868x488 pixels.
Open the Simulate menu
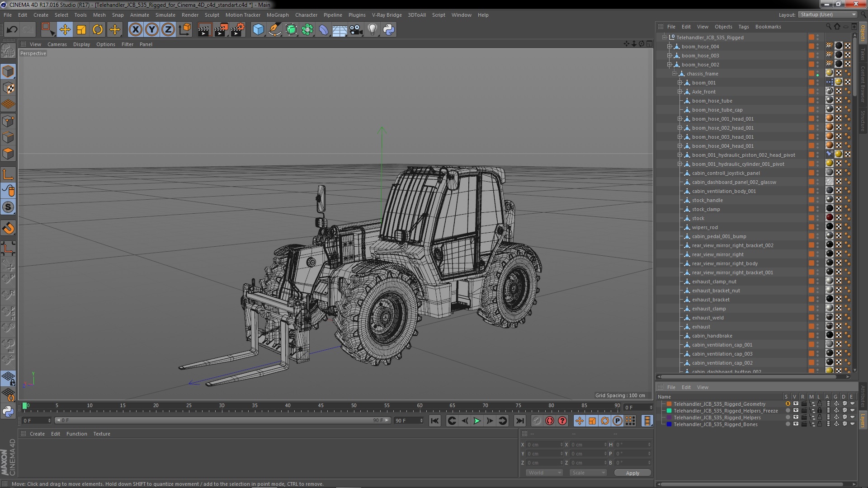[165, 15]
